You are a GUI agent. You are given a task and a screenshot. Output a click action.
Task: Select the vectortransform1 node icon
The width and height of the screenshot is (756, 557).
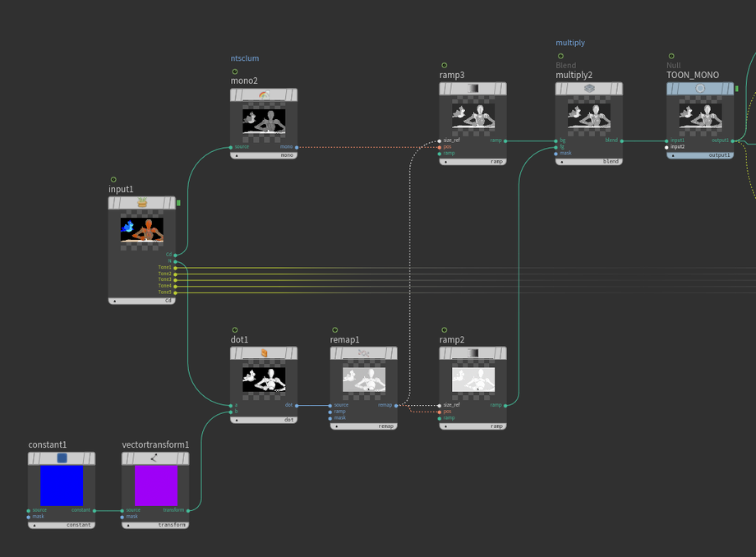pos(154,458)
